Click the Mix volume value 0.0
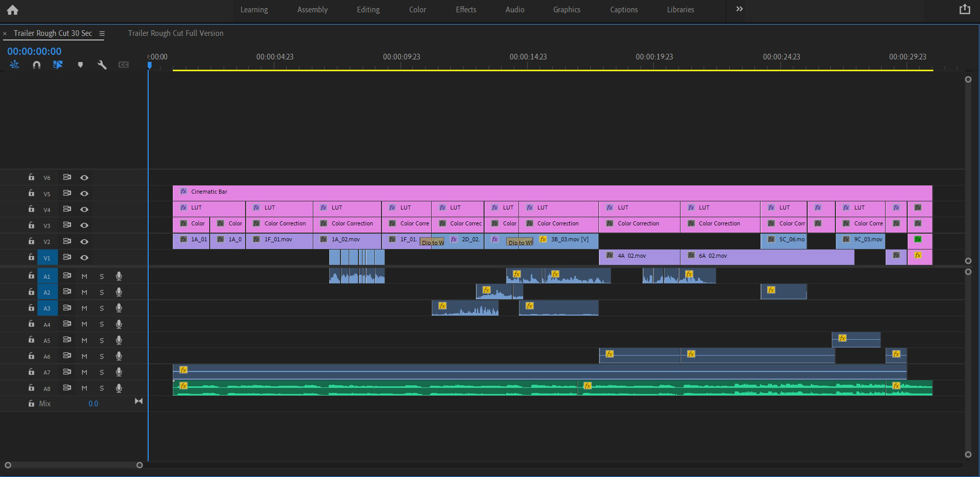 coord(93,404)
